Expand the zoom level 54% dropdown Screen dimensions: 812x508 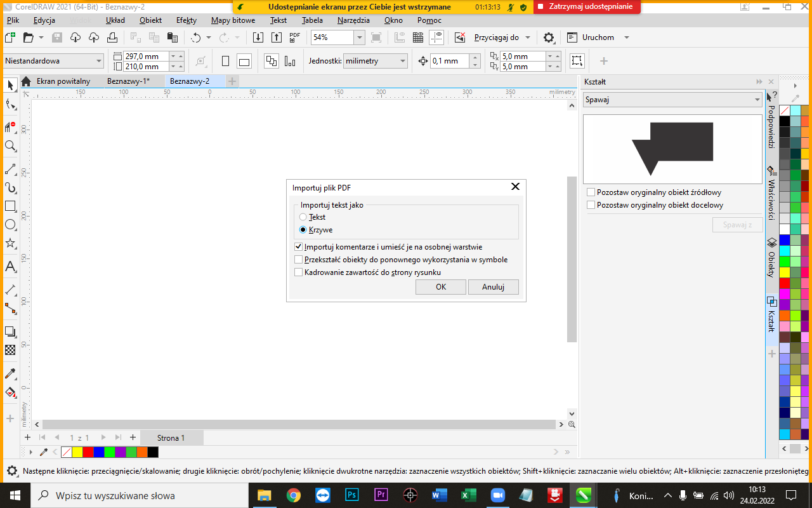point(359,37)
